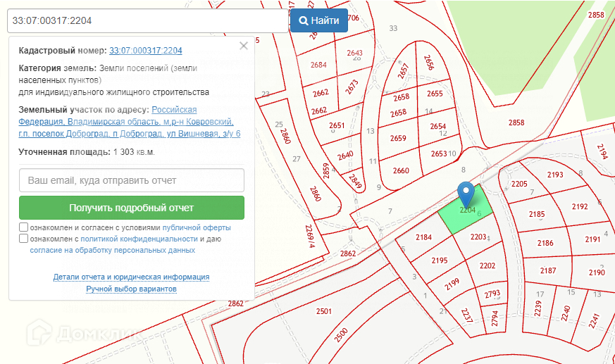The width and height of the screenshot is (615, 364).
Task: Check the политикой конфиденциальности consent checkbox
Action: tap(24, 239)
